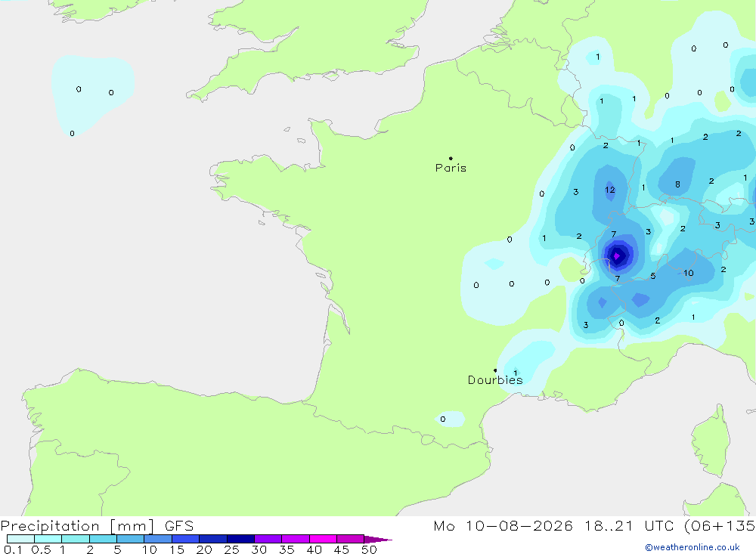Click the forecast date 10-08-2026 text
This screenshot has height=554, width=756.
pos(519,525)
